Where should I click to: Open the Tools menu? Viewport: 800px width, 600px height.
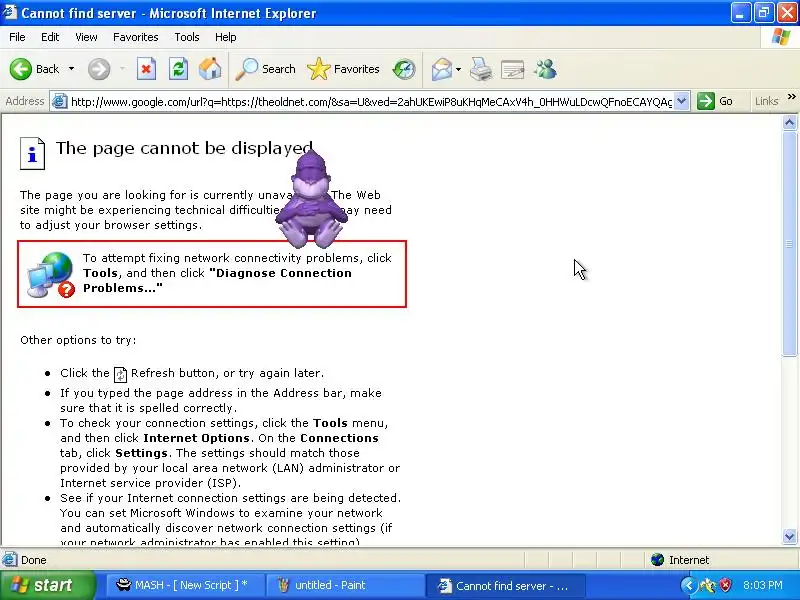click(x=187, y=37)
